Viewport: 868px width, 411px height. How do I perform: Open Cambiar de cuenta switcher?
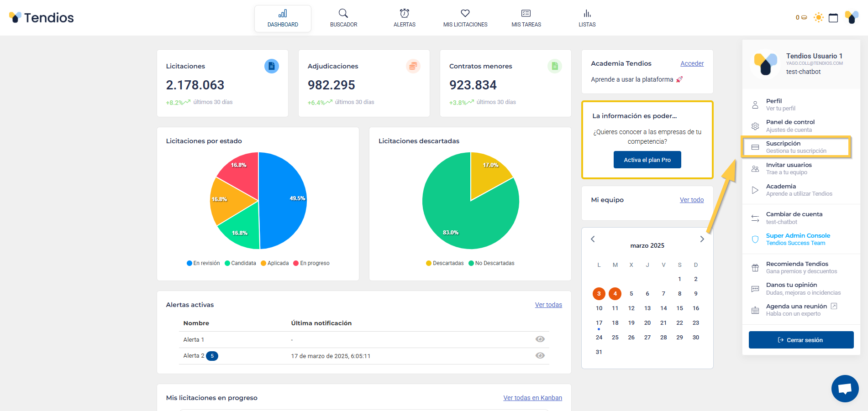coord(794,218)
